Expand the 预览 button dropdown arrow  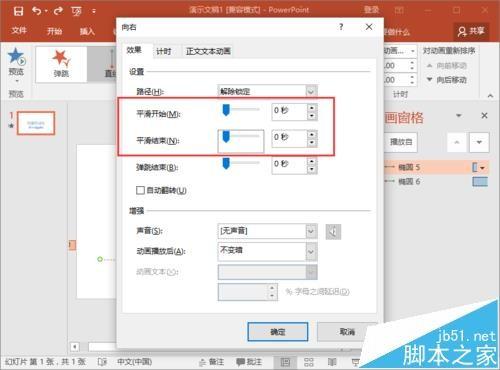(16, 81)
